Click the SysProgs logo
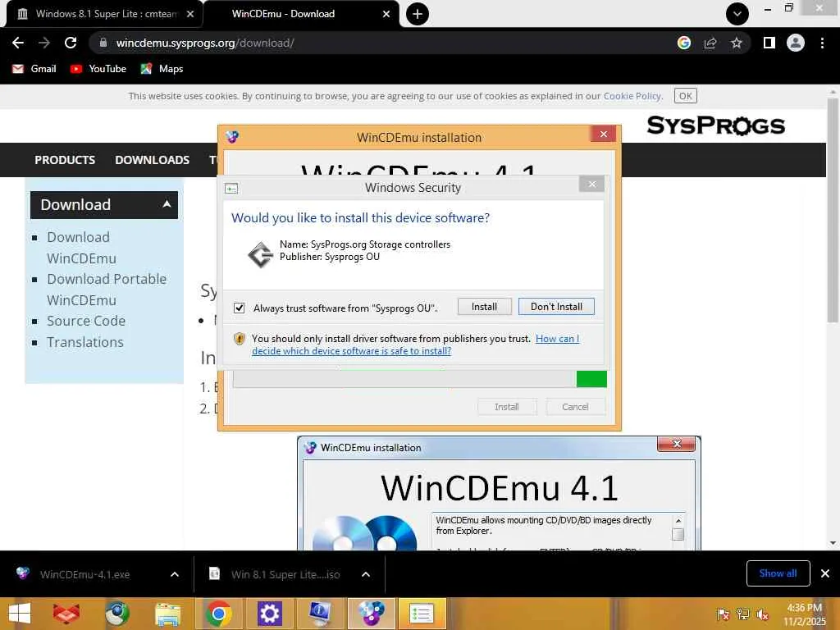This screenshot has height=630, width=840. pyautogui.click(x=715, y=126)
